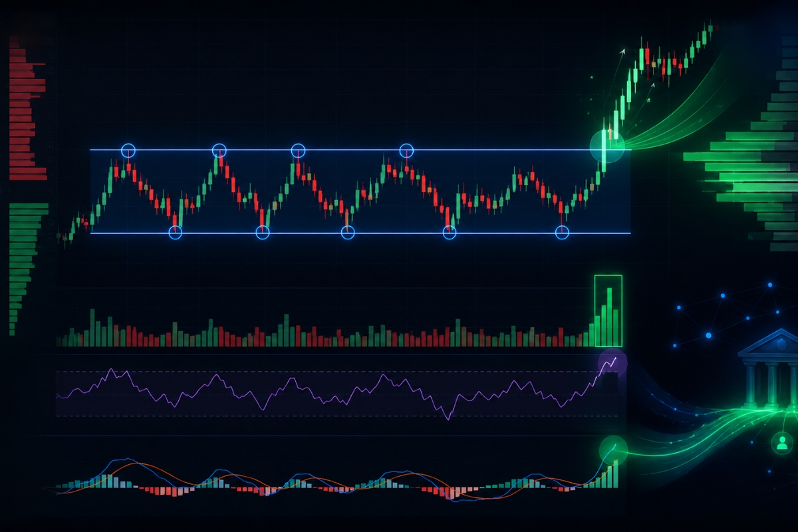Click the green breakout circle on resistance line
This screenshot has width=798, height=532.
(608, 146)
